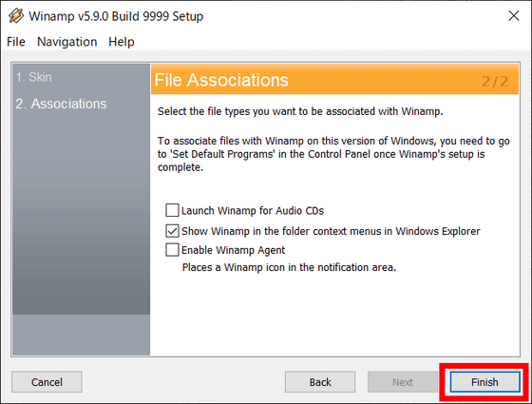The height and width of the screenshot is (404, 532).
Task: Open the File menu
Action: pos(16,42)
